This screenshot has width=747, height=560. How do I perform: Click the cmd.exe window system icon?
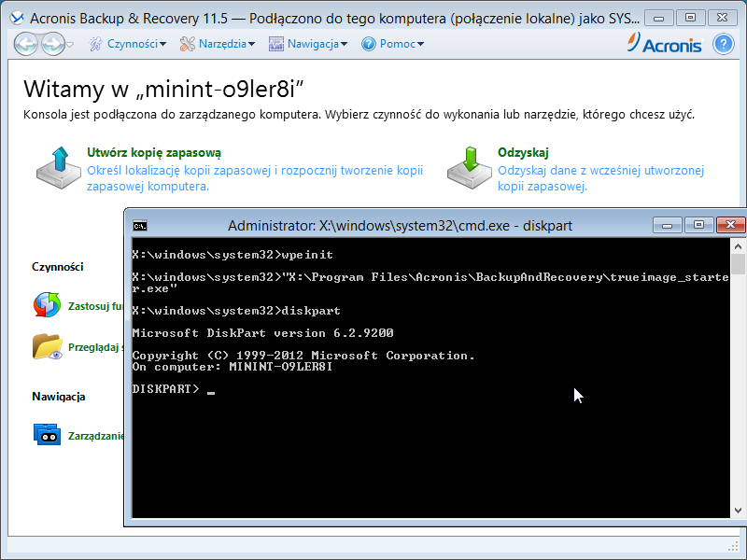point(140,226)
